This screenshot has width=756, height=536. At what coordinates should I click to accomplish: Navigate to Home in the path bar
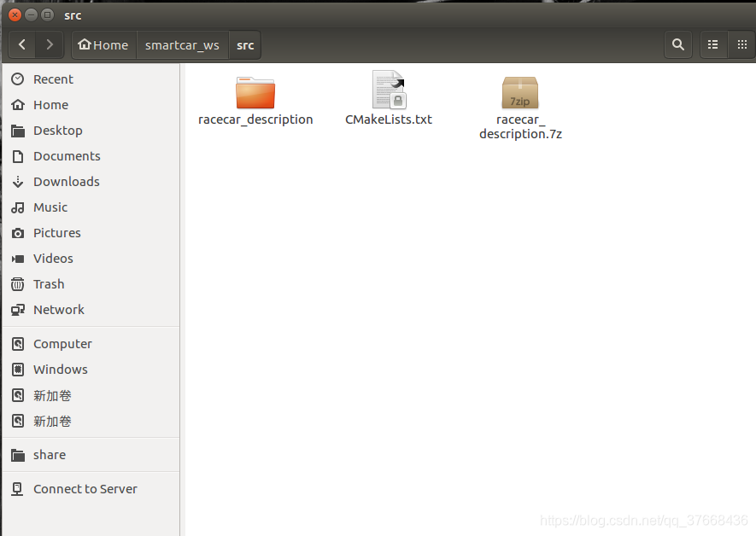pyautogui.click(x=103, y=45)
